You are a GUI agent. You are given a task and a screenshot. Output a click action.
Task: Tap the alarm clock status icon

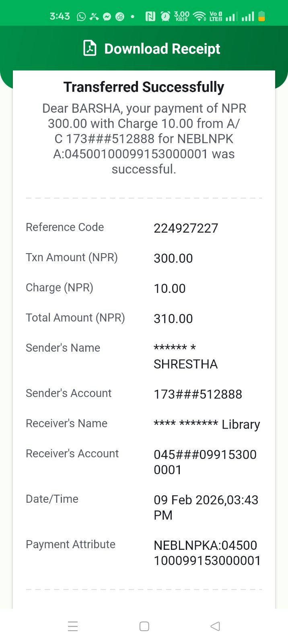coord(165,17)
